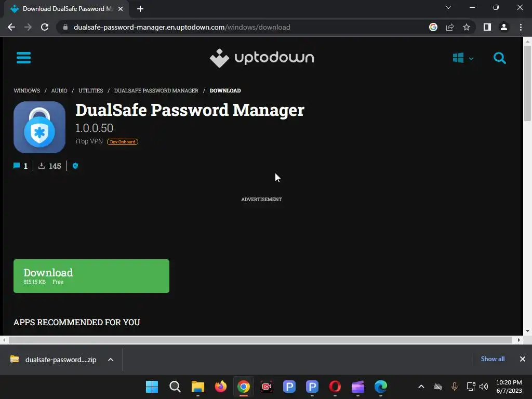
Task: Open the site search magnifier
Action: pos(499,58)
